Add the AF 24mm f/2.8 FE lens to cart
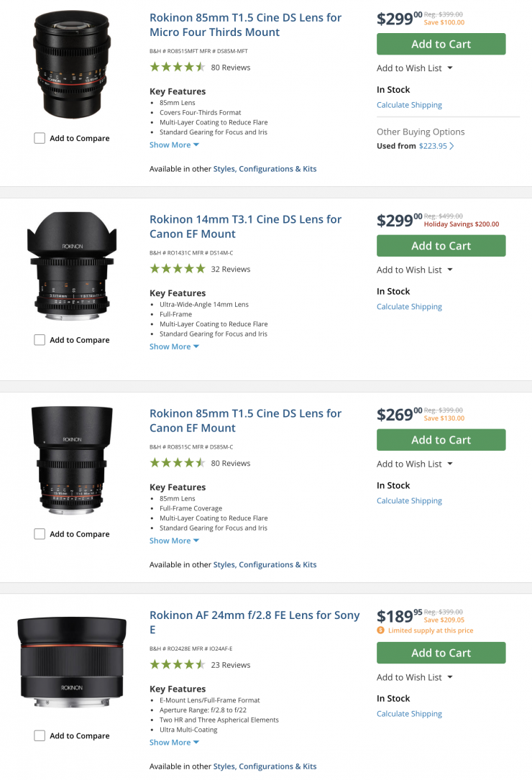 (x=441, y=653)
